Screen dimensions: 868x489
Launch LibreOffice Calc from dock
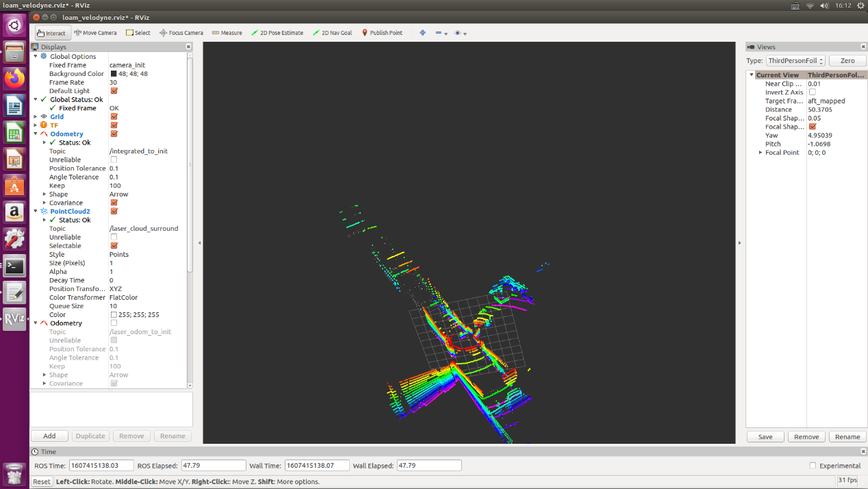coord(14,132)
